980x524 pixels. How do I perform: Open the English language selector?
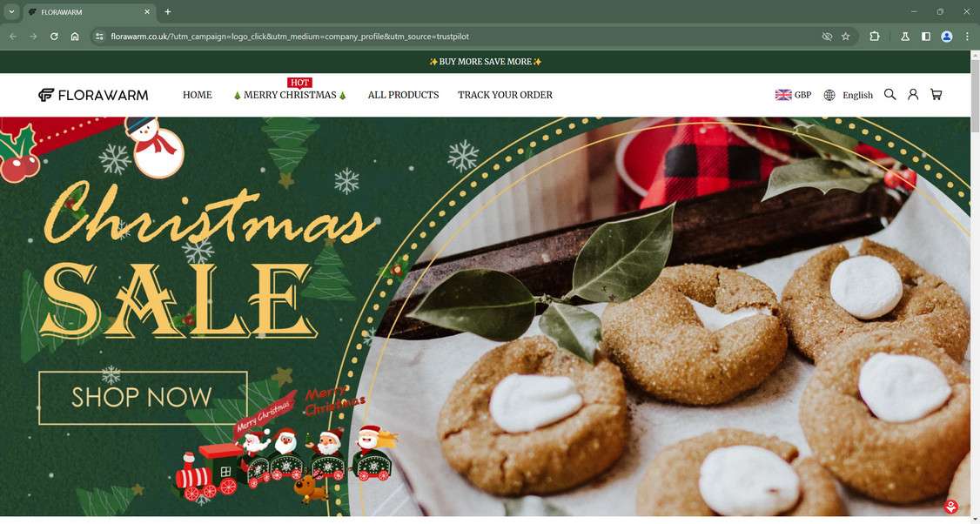[x=848, y=95]
